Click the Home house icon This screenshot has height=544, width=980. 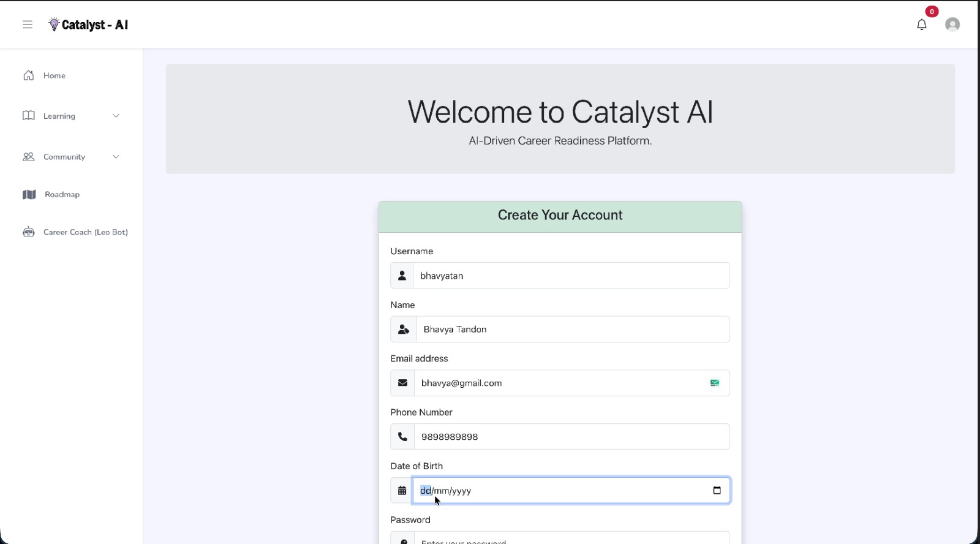point(29,75)
